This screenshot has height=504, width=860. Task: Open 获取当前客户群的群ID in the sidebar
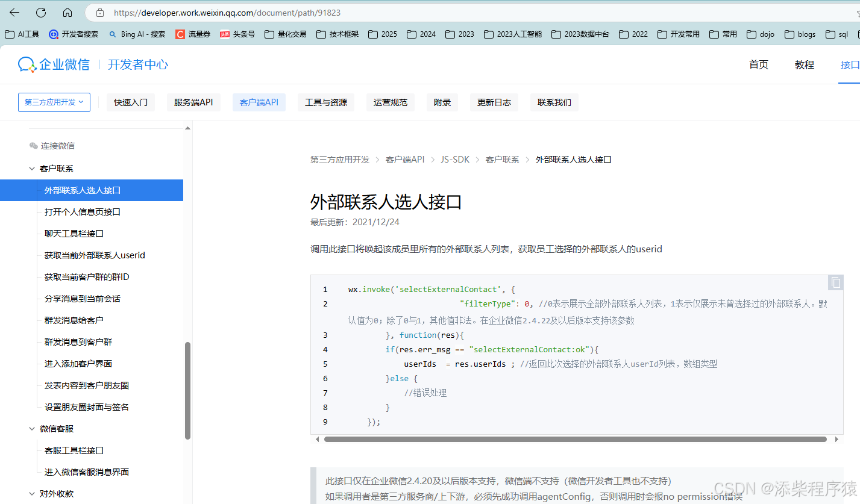pos(87,277)
